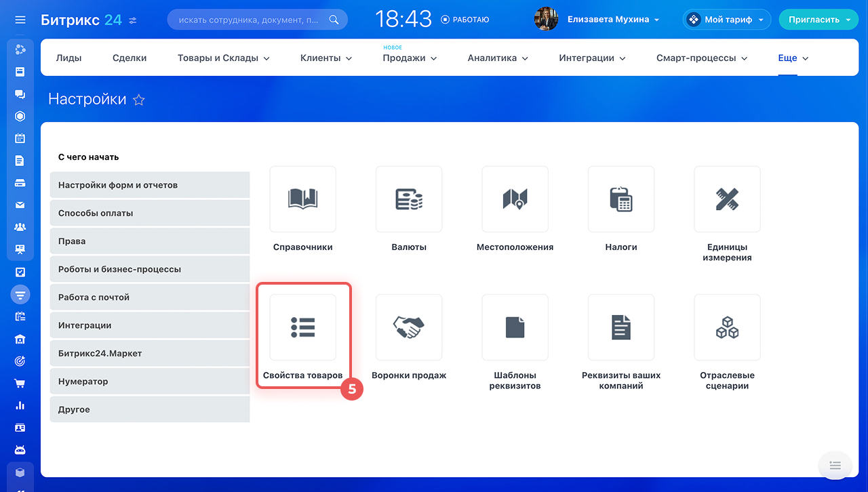This screenshot has width=868, height=492.
Task: Click the Bitrix24 logo settings sliders icon
Action: click(x=133, y=20)
